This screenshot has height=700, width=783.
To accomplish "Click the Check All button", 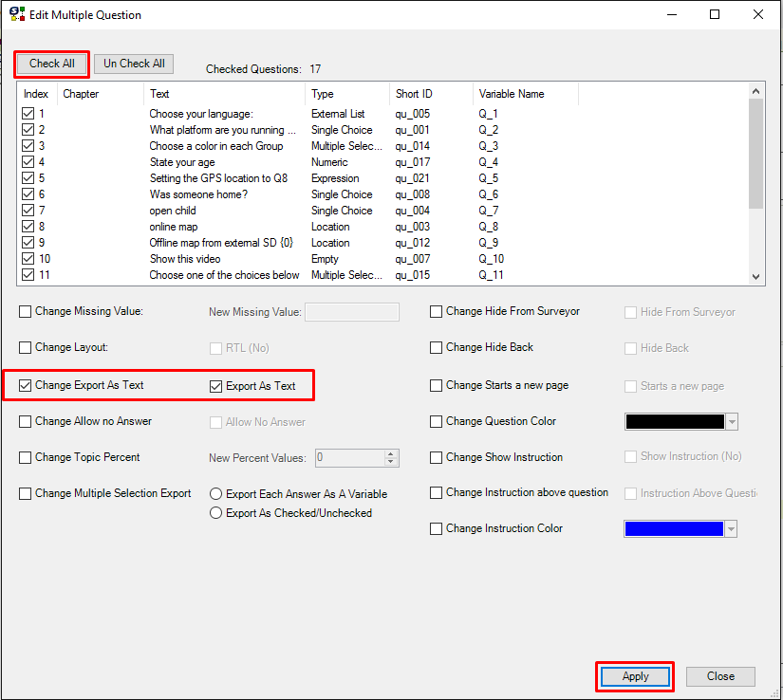I will 52,64.
